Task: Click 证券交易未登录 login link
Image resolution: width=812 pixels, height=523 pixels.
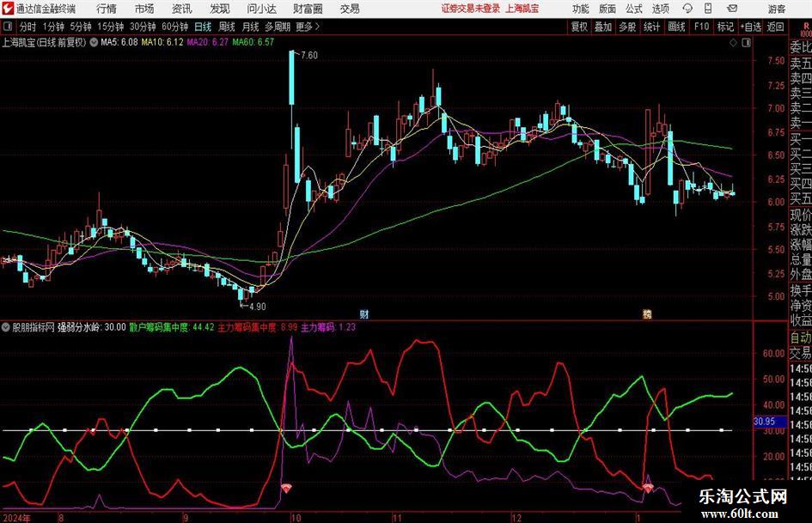Action: [470, 9]
